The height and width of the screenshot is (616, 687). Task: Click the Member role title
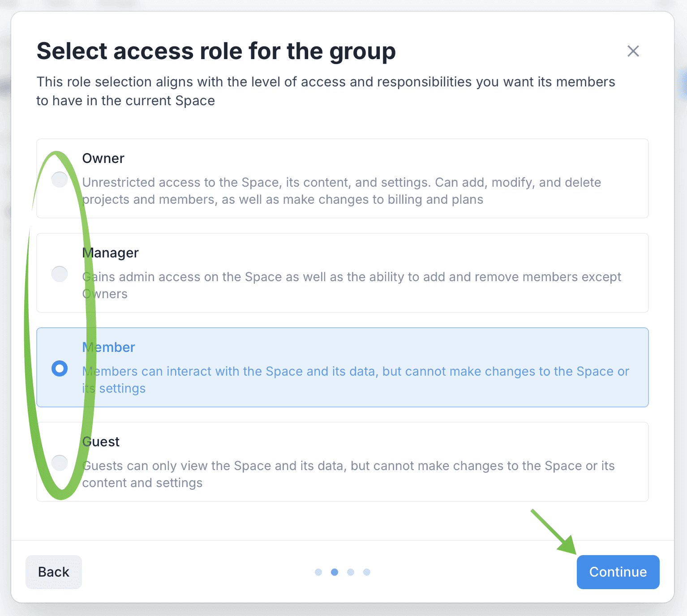[x=109, y=347]
